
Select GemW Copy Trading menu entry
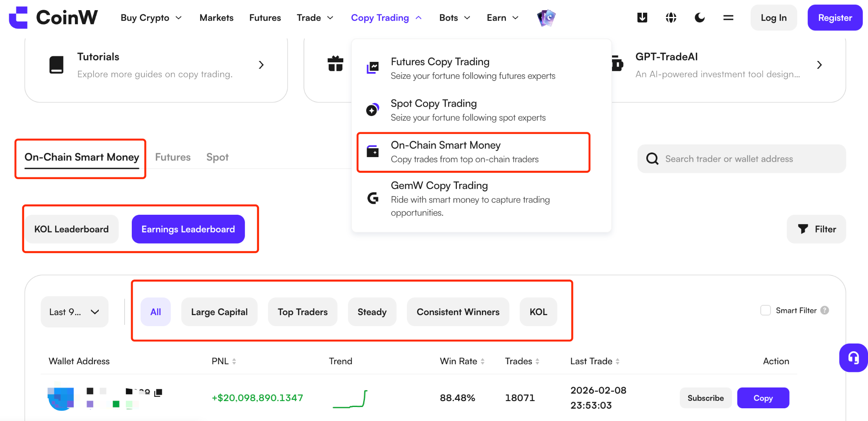click(x=473, y=199)
